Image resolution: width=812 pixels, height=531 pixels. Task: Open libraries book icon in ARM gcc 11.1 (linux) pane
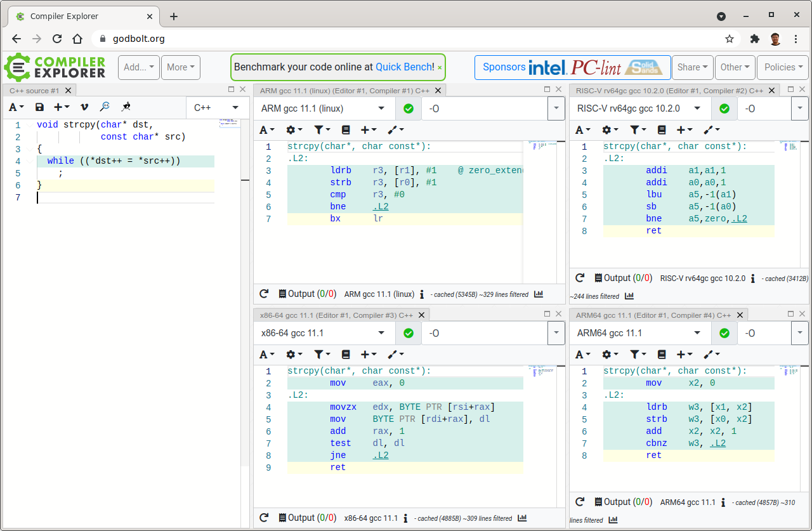point(346,130)
